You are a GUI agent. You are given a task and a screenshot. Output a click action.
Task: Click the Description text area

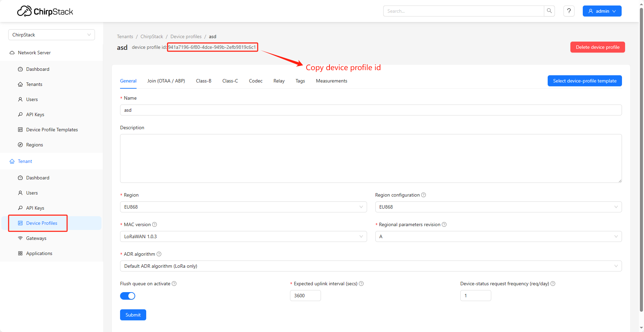pos(371,158)
